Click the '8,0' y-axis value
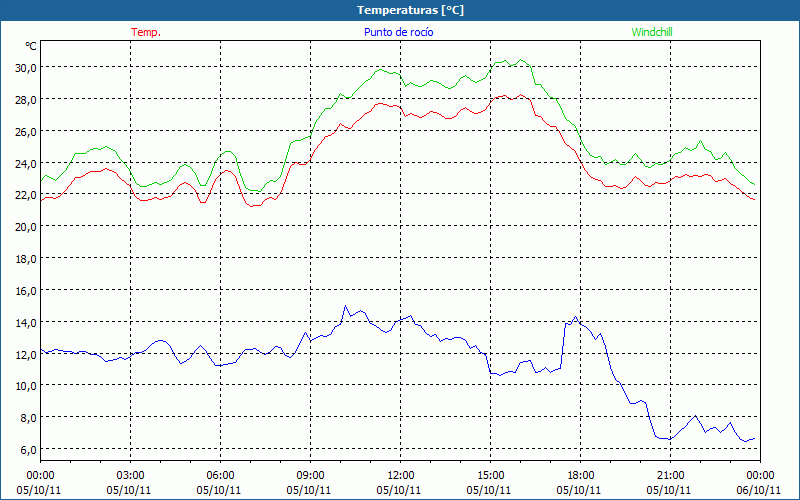Viewport: 800px width, 500px height. click(28, 418)
